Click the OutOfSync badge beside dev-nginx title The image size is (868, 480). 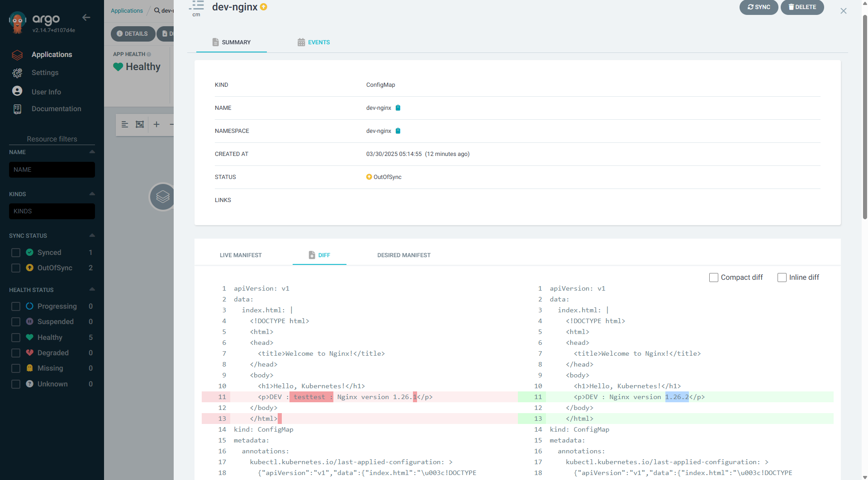coord(264,7)
